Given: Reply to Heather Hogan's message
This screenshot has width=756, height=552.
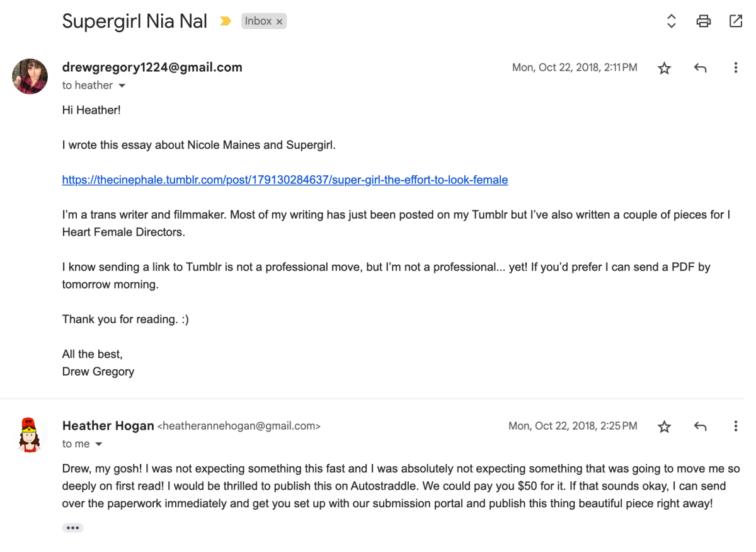Looking at the screenshot, I should (700, 427).
